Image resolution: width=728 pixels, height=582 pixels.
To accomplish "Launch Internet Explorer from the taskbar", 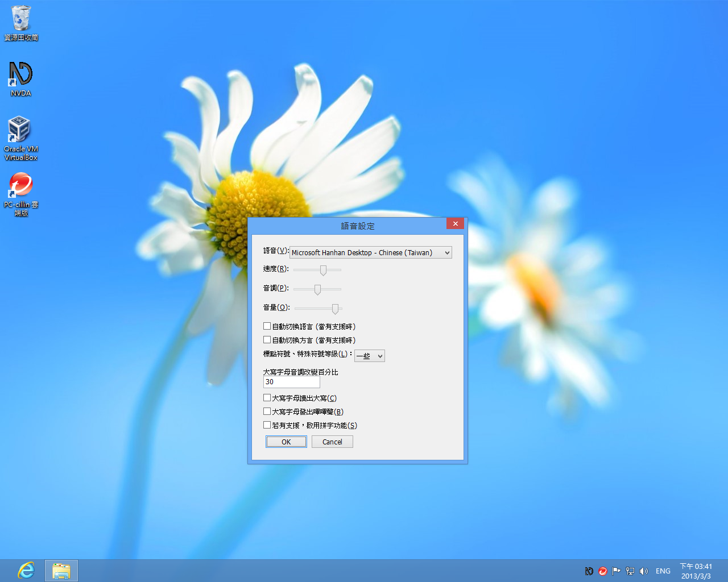I will pos(26,570).
